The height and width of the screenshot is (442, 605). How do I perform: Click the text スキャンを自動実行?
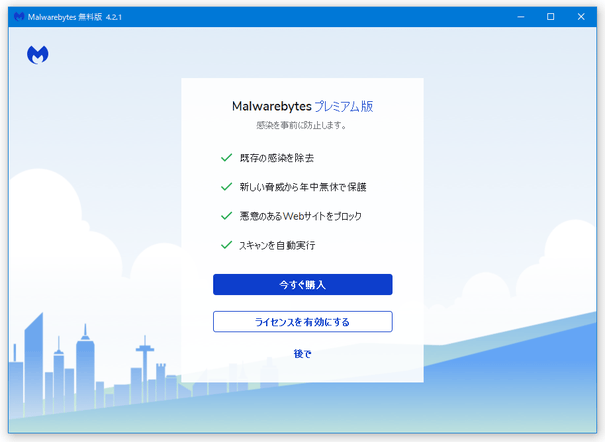277,245
